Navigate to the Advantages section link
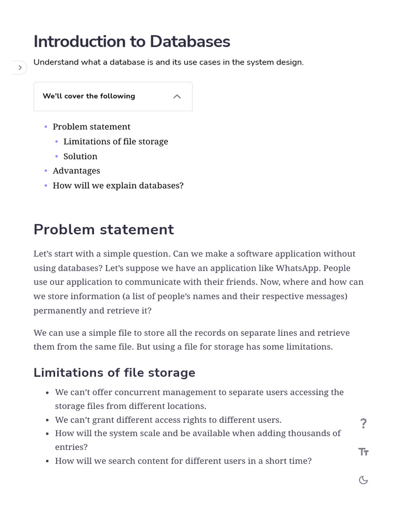The width and height of the screenshot is (399, 532). [76, 170]
